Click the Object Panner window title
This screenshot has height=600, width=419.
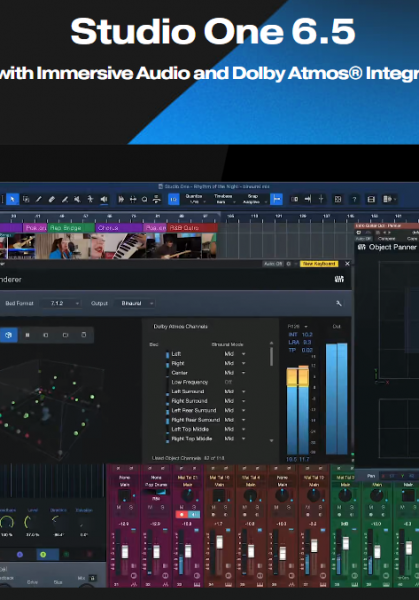coord(393,247)
